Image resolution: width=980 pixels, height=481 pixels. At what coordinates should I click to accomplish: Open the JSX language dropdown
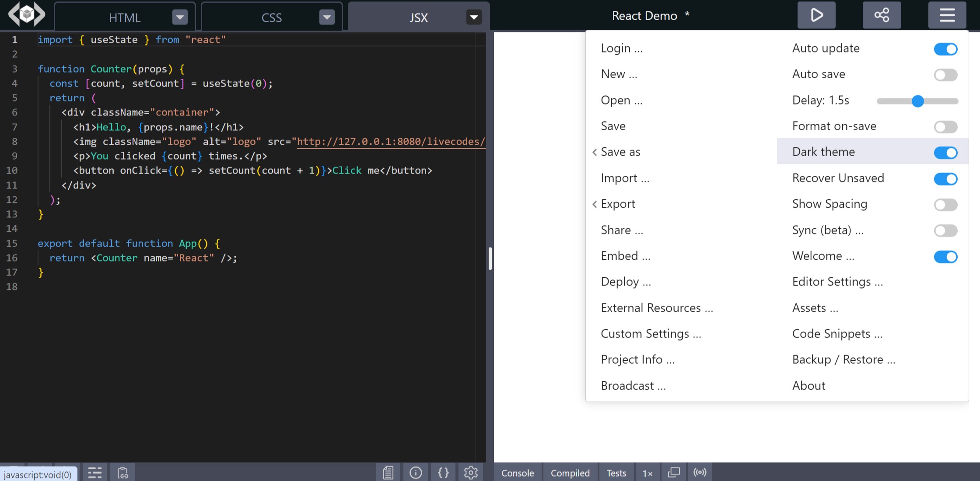[x=473, y=17]
